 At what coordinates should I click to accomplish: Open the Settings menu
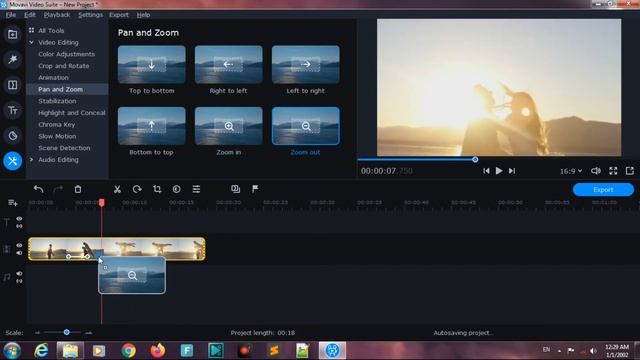[x=90, y=15]
